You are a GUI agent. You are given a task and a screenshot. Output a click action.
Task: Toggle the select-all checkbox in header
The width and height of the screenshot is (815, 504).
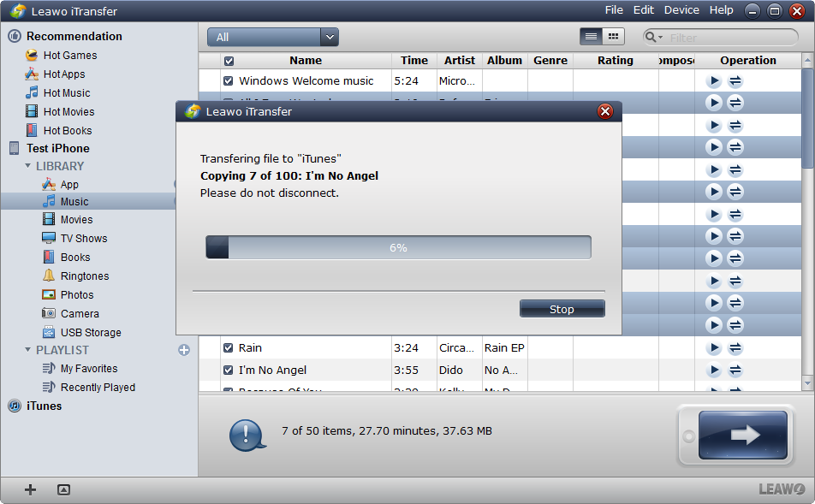tap(229, 61)
